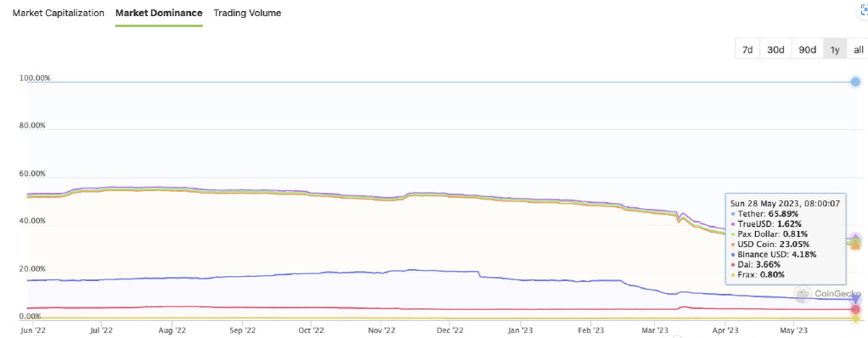The image size is (868, 338).
Task: Click the Binance USD downward triangle marker
Action: (x=856, y=300)
